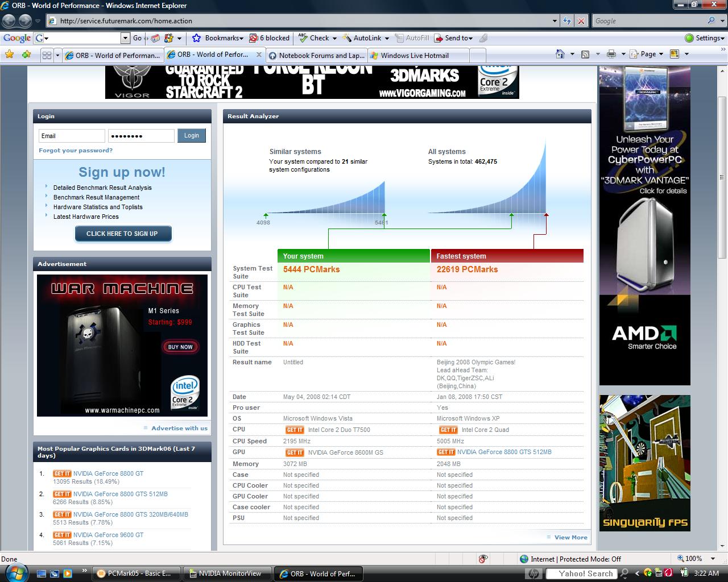Screen dimensions: 728x582
Task: Click the Yahoo! Search taskbar field
Action: tap(582, 573)
